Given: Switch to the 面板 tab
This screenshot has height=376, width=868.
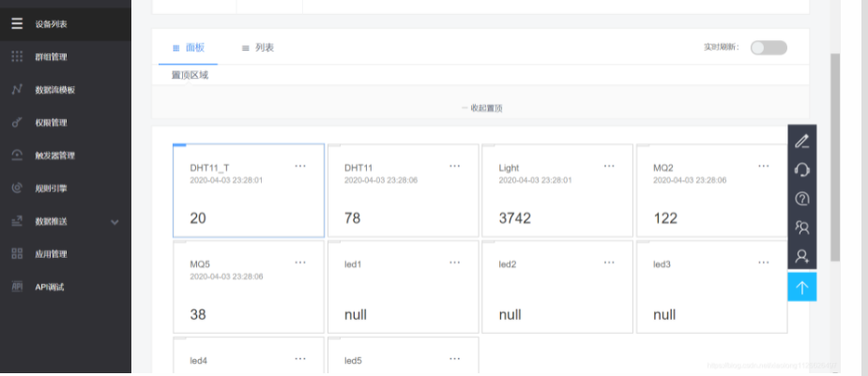Looking at the screenshot, I should pos(189,48).
